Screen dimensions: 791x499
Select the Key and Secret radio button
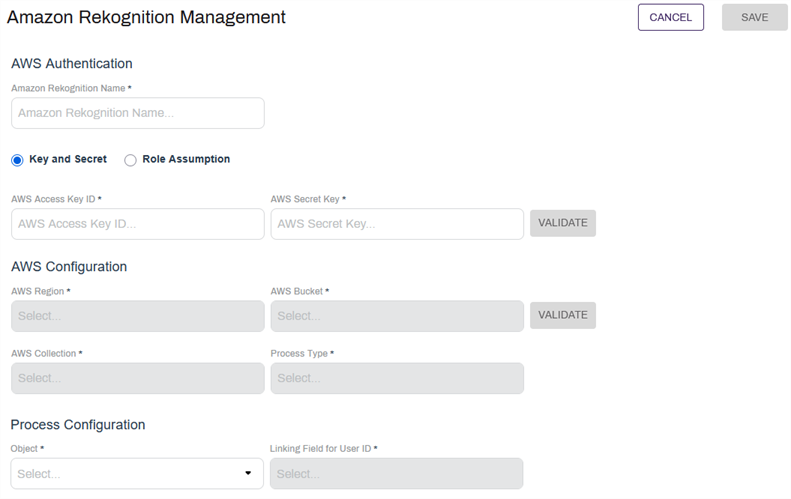pos(17,160)
